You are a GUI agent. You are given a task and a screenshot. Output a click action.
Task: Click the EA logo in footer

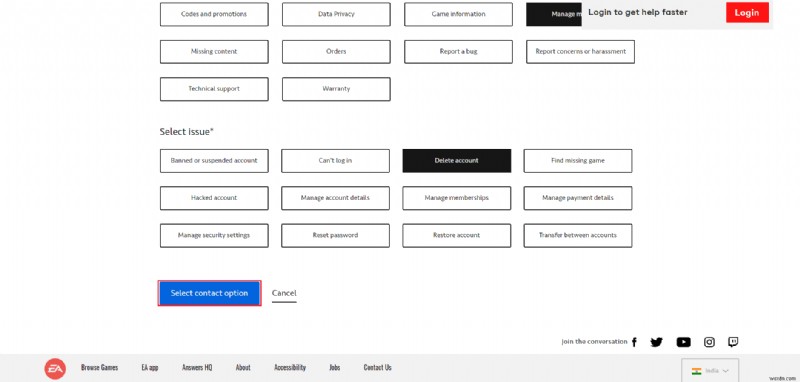point(55,369)
